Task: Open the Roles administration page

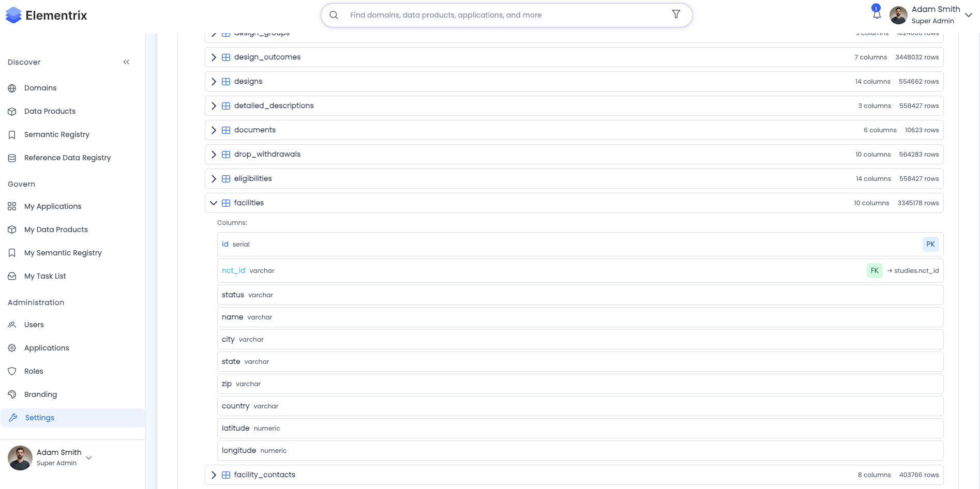Action: click(33, 371)
